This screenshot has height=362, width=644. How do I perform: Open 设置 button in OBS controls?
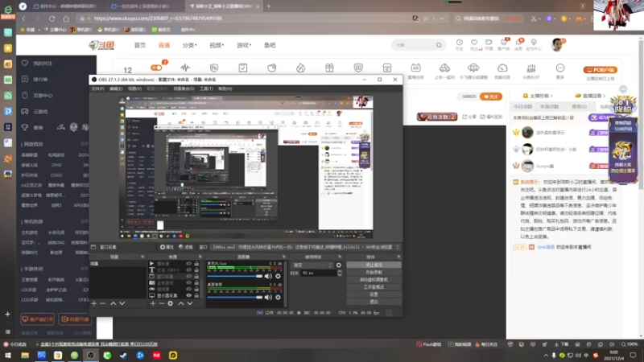pos(374,294)
